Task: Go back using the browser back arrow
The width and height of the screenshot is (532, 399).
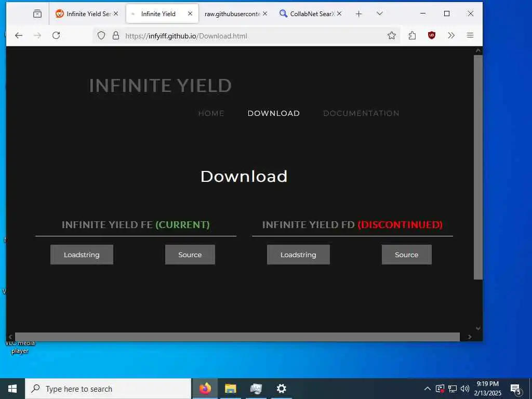Action: [x=19, y=35]
